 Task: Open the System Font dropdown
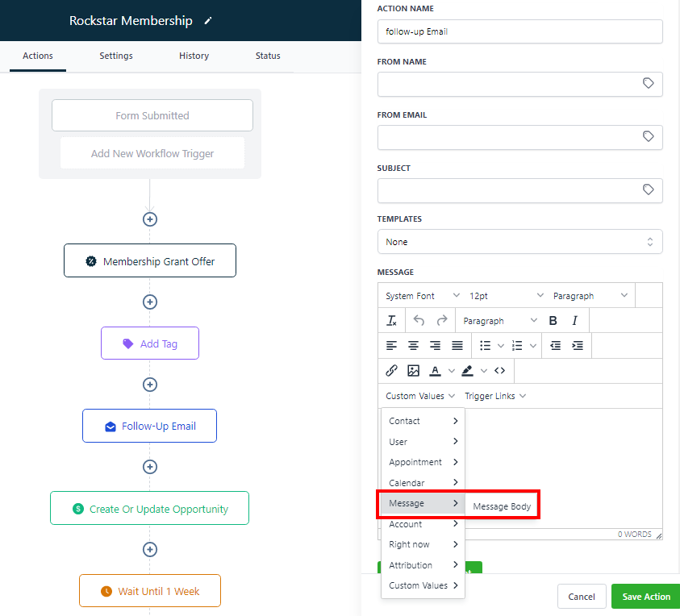423,296
